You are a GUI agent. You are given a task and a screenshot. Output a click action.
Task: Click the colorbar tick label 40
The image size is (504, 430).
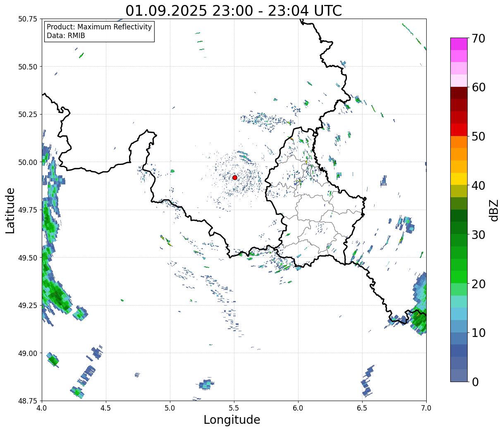[x=478, y=185]
